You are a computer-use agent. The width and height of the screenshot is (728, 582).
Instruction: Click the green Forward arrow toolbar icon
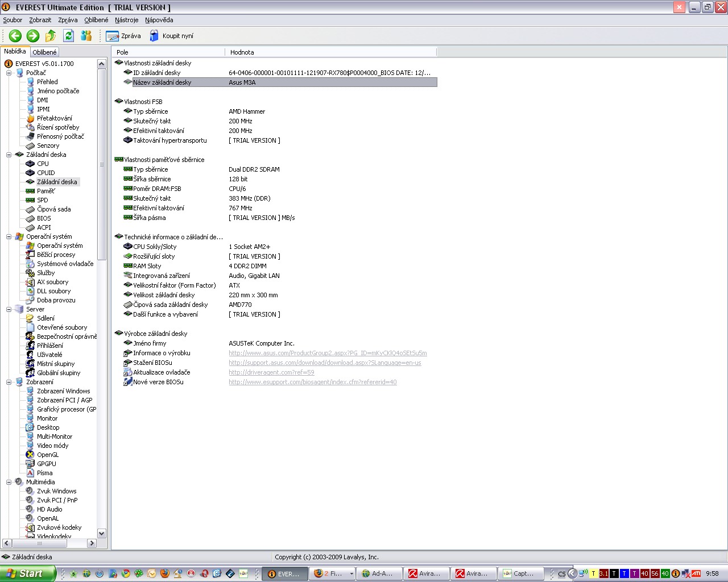click(33, 36)
